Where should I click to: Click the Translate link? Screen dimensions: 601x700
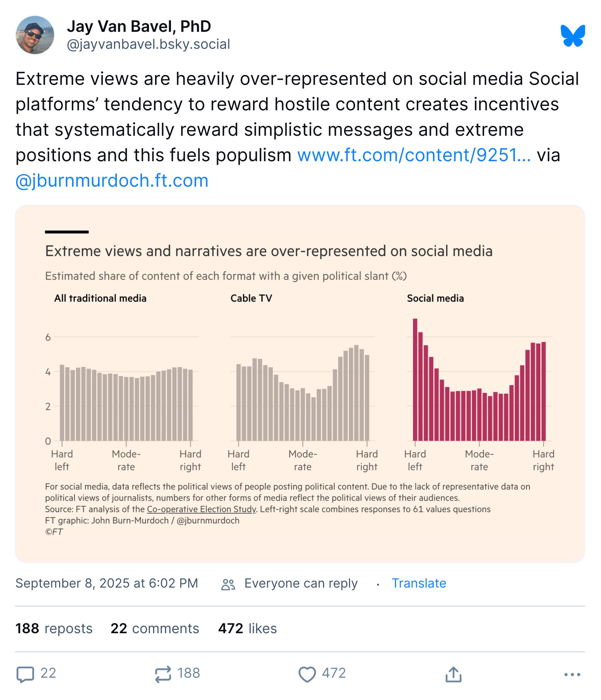tap(419, 583)
